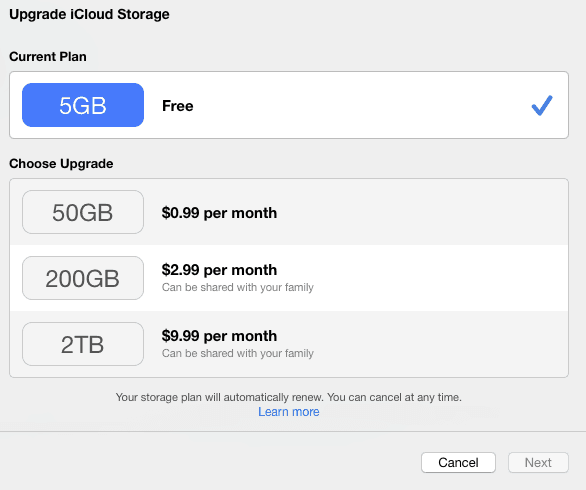Click the blue checkmark on Free plan
Viewport: 586px width, 490px height.
point(542,105)
